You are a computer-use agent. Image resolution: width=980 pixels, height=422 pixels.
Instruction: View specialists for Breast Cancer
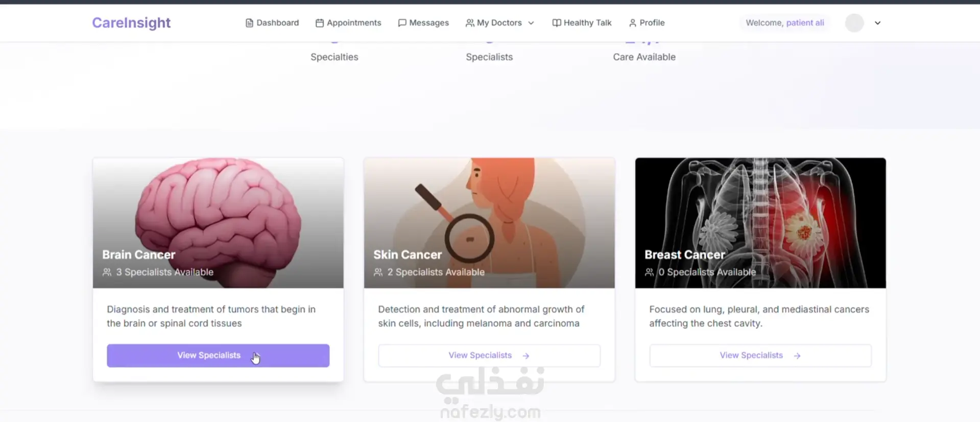pos(760,356)
